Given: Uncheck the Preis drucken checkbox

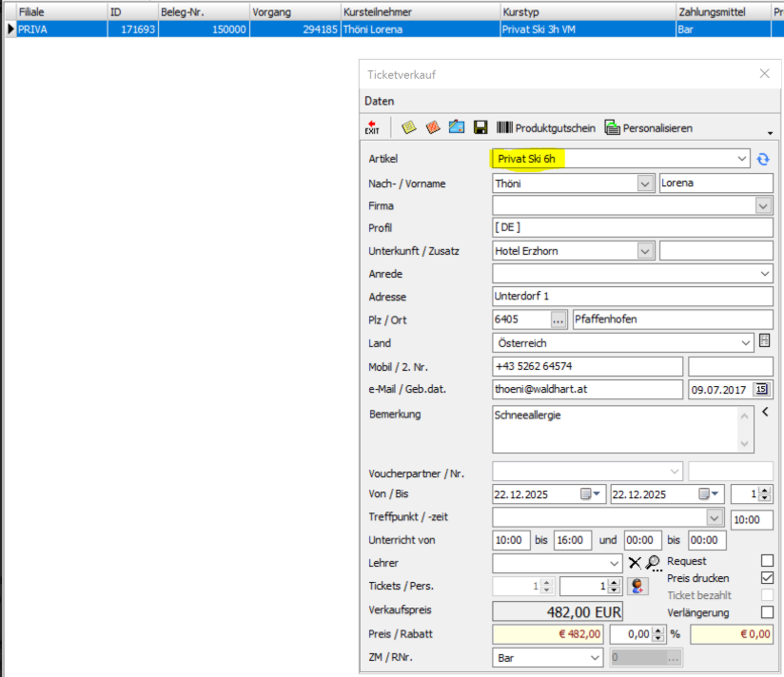Looking at the screenshot, I should click(767, 578).
